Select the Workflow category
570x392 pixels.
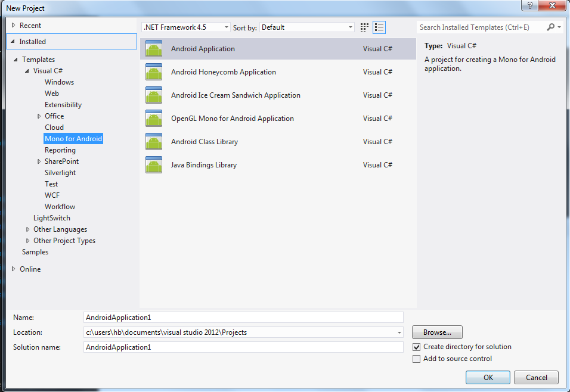(60, 207)
